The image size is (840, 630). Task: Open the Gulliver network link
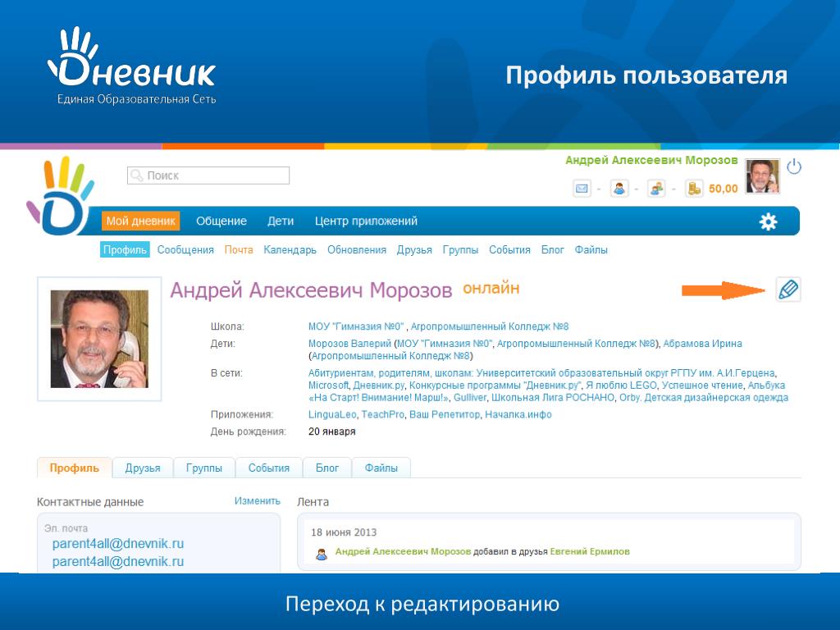(x=470, y=398)
